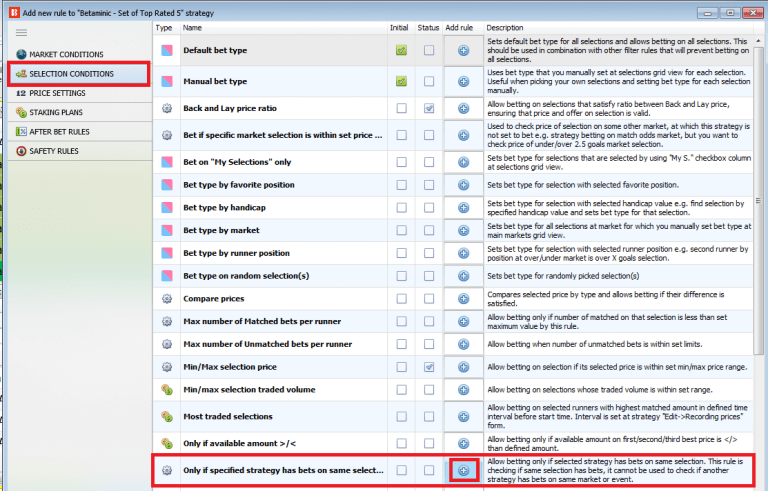Add the Compare prices rule

(x=464, y=298)
